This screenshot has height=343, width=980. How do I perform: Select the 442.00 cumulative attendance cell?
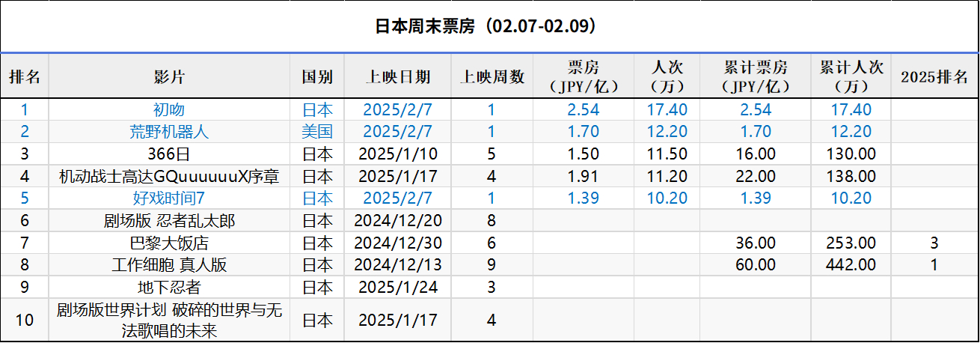point(851,265)
